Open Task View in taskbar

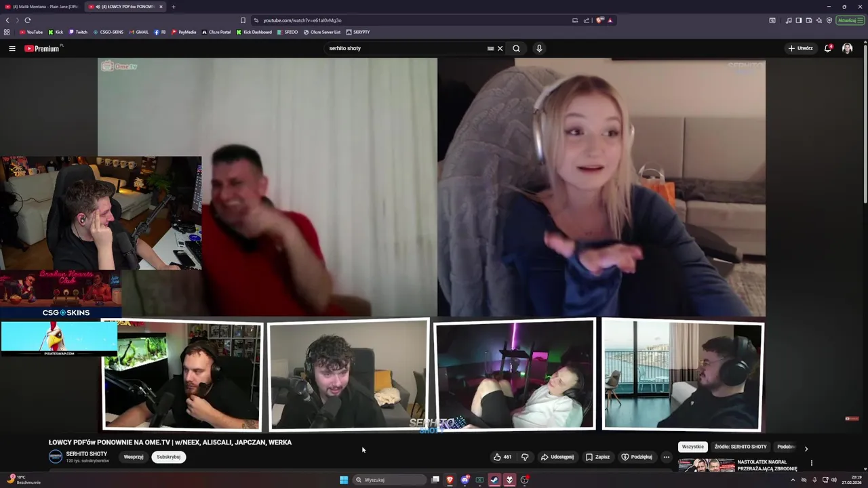pos(435,480)
